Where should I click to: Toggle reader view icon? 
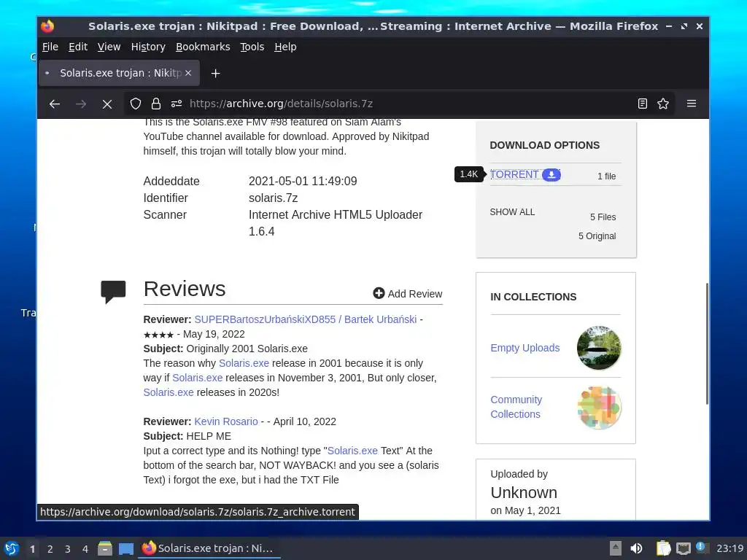[x=642, y=104]
